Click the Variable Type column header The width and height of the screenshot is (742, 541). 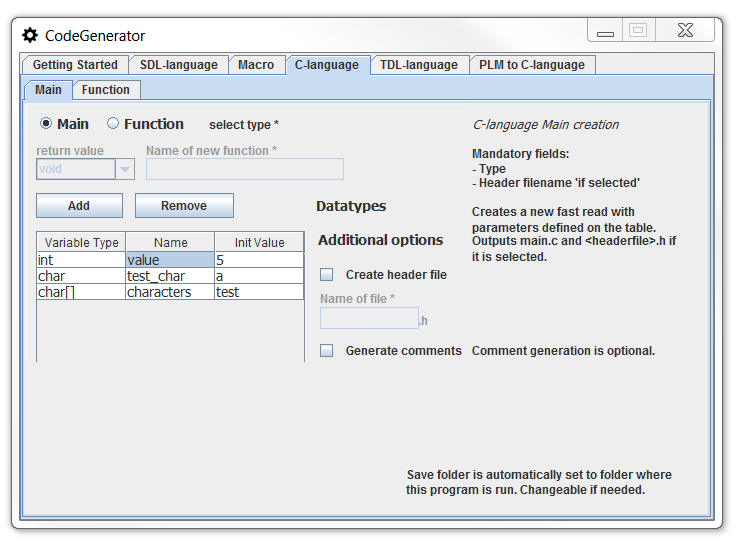[x=81, y=242]
